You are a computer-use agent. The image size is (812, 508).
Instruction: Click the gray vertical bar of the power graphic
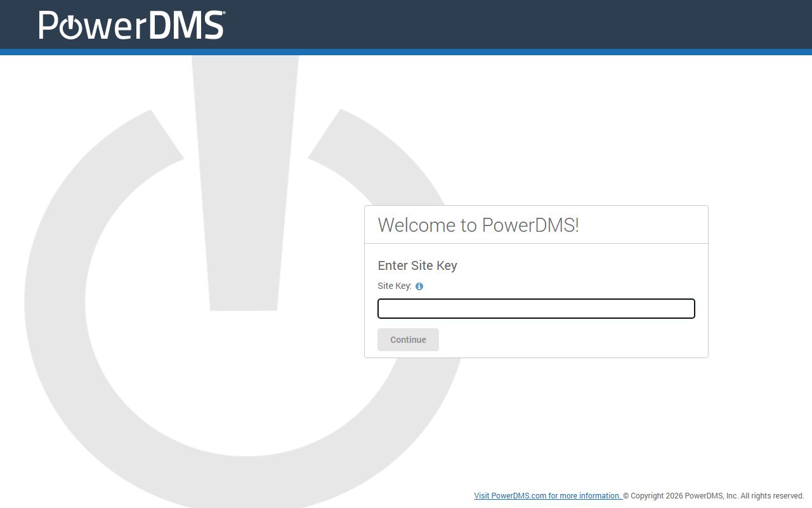[x=244, y=190]
